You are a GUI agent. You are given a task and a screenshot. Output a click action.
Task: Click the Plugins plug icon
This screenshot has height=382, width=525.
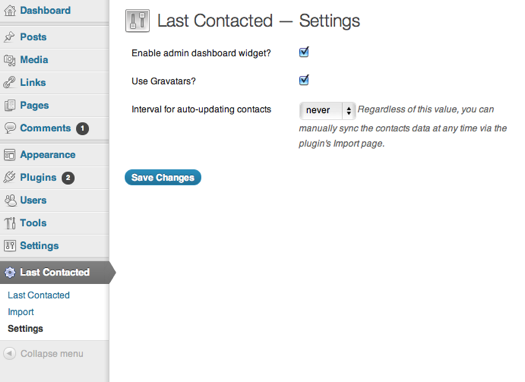tap(10, 177)
